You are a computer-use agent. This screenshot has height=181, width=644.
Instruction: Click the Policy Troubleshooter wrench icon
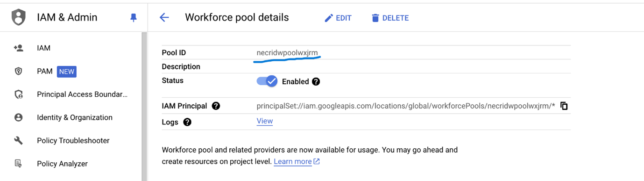tap(19, 140)
